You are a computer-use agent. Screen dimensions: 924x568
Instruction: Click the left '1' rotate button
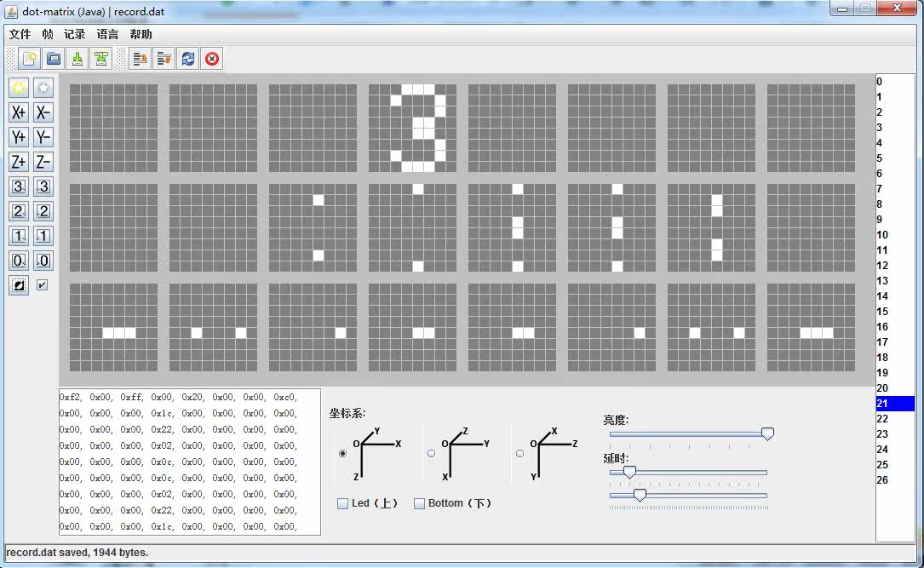(19, 236)
